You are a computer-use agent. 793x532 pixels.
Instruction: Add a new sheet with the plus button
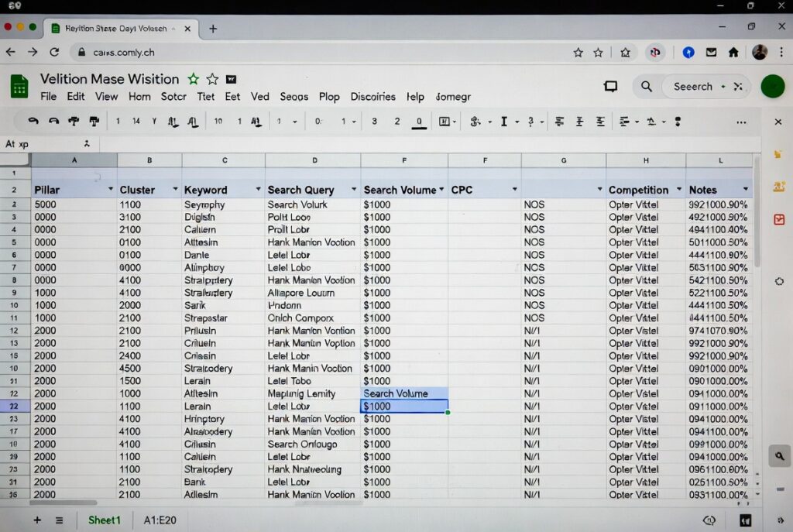tap(37, 520)
